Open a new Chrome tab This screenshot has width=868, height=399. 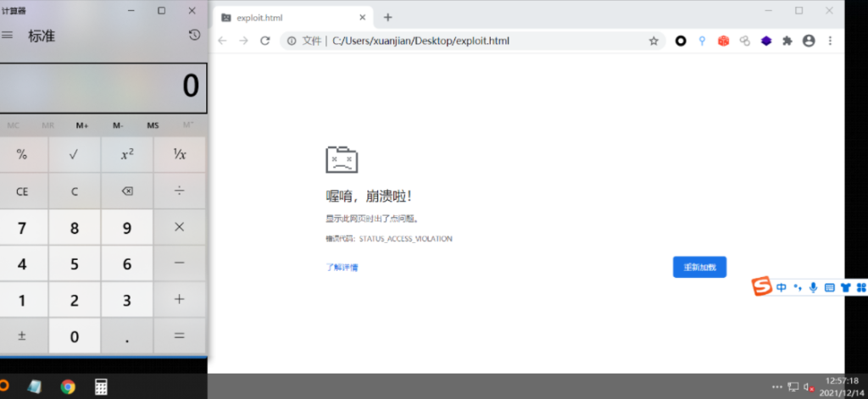(x=388, y=17)
